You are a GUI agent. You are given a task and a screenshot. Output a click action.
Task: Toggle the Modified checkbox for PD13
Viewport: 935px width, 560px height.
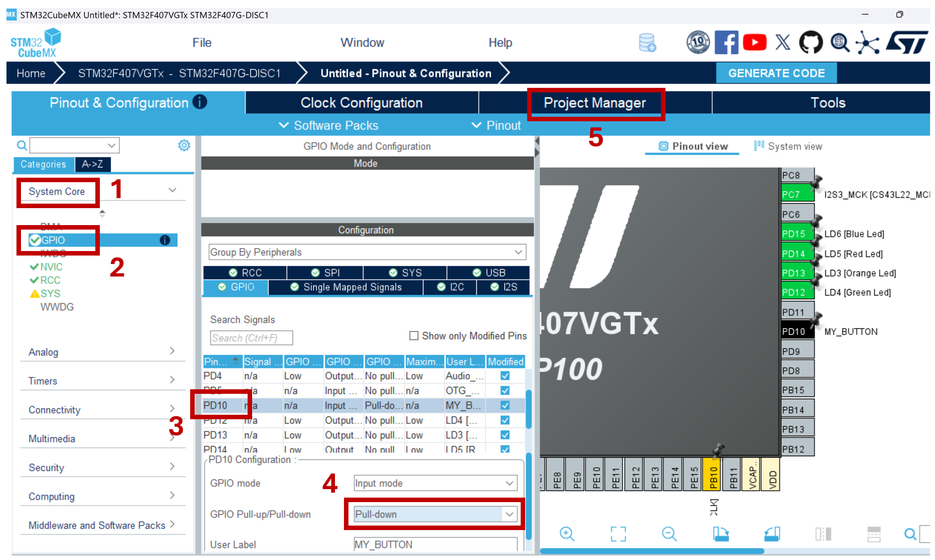click(505, 435)
